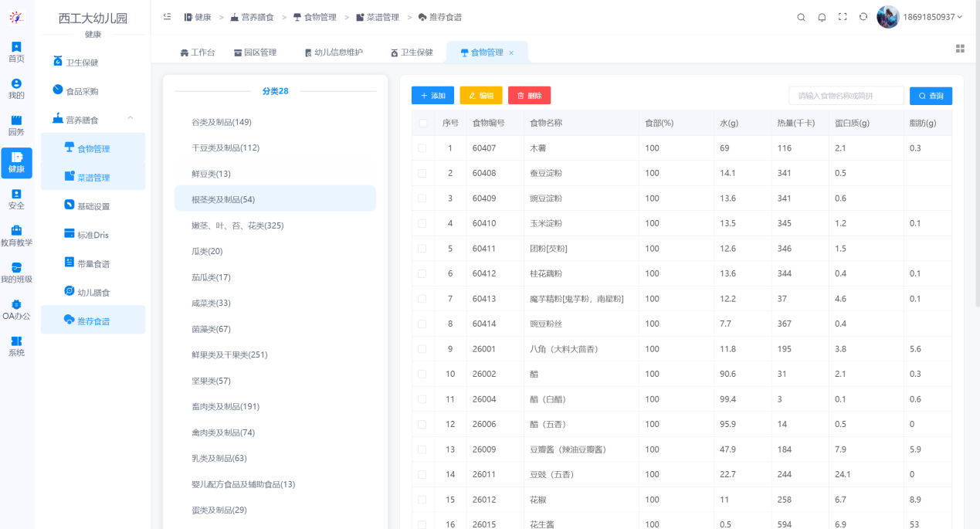Tick the checkbox for 木薯 row
This screenshot has height=529, width=980.
click(x=422, y=148)
